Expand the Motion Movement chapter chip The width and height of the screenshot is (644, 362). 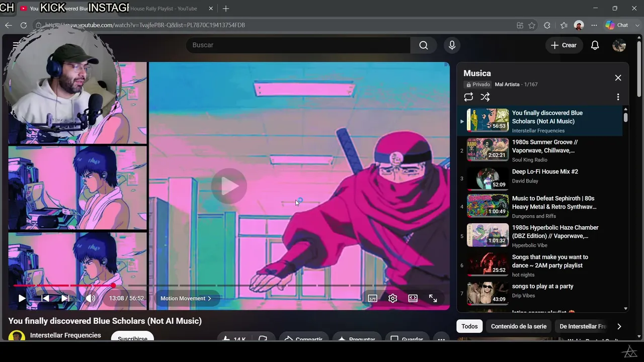click(186, 299)
